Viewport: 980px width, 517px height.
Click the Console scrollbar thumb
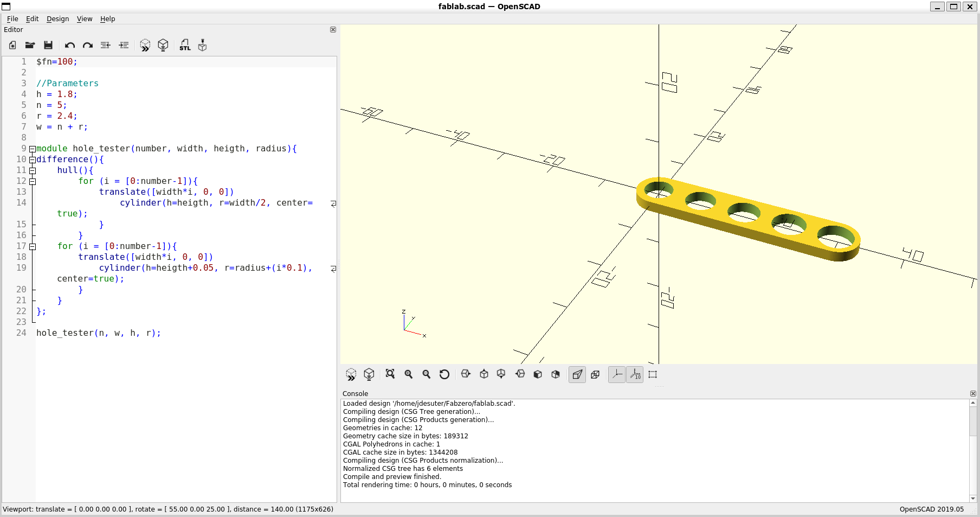[x=973, y=421]
